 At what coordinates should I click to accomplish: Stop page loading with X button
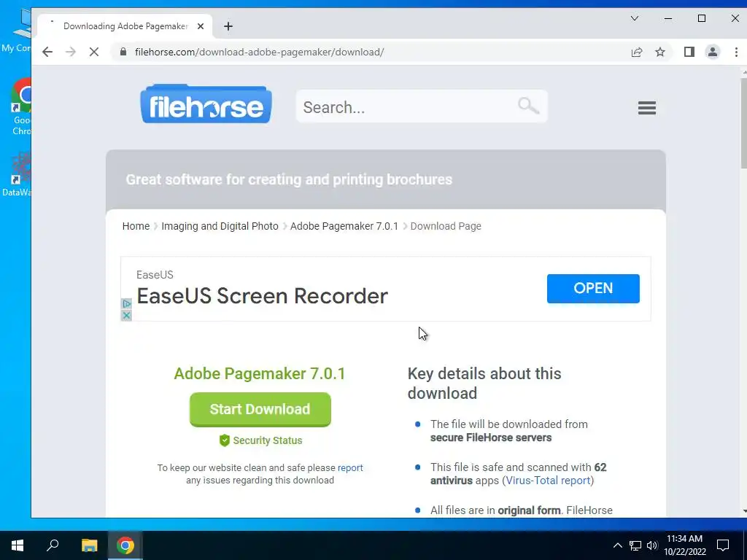pos(94,52)
